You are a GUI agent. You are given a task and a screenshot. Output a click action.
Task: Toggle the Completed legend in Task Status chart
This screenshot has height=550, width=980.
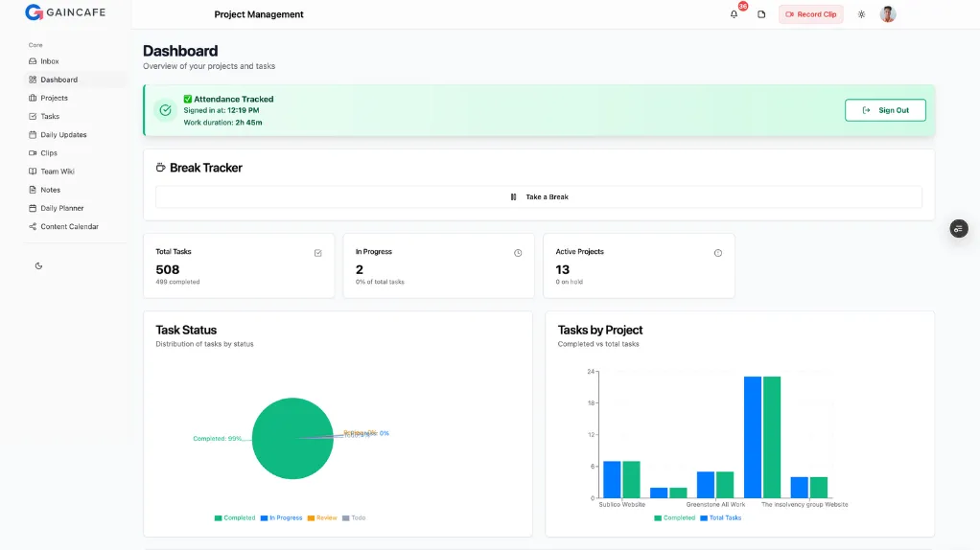coord(235,518)
